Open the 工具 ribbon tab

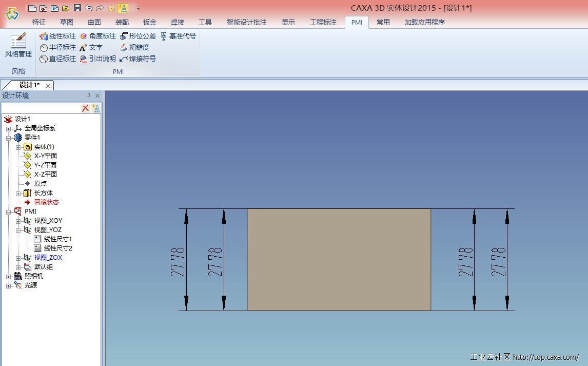click(205, 22)
